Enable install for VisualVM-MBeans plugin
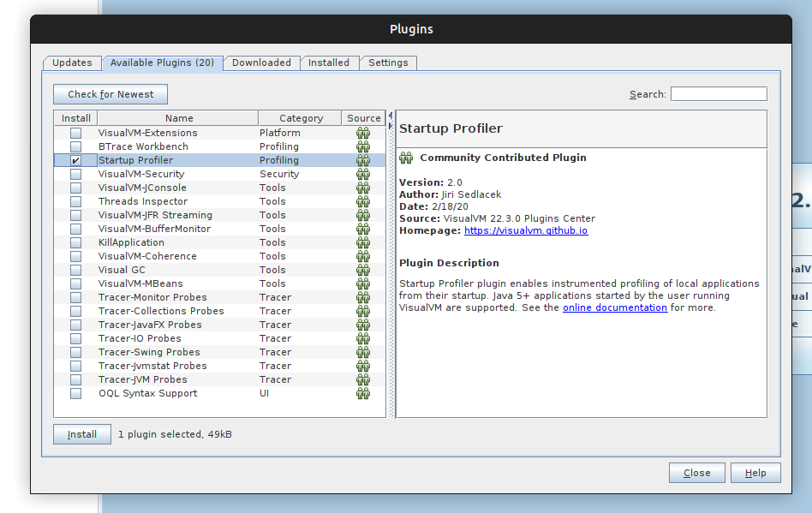 click(75, 283)
